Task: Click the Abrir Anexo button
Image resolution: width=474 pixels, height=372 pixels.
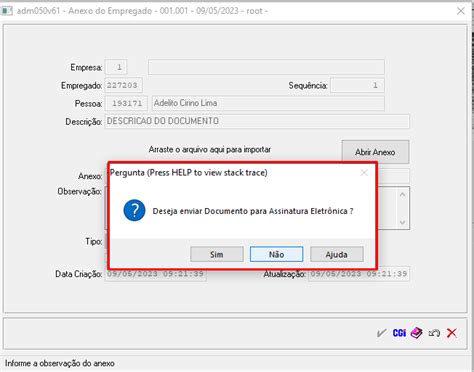Action: pyautogui.click(x=375, y=152)
